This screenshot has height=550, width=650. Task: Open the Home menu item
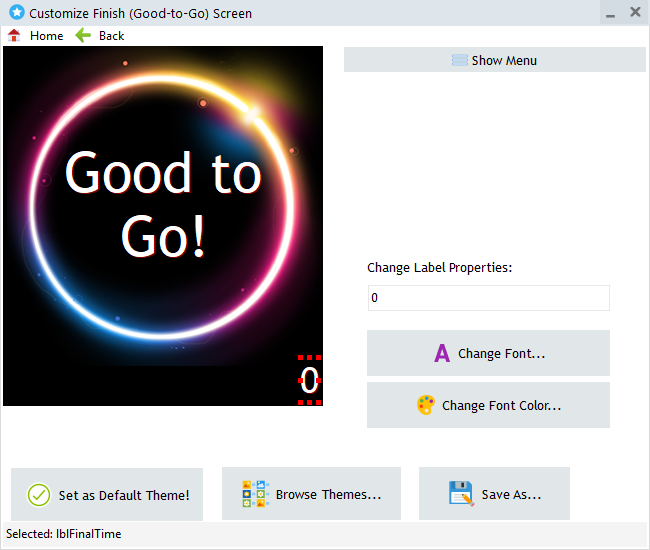[x=46, y=35]
